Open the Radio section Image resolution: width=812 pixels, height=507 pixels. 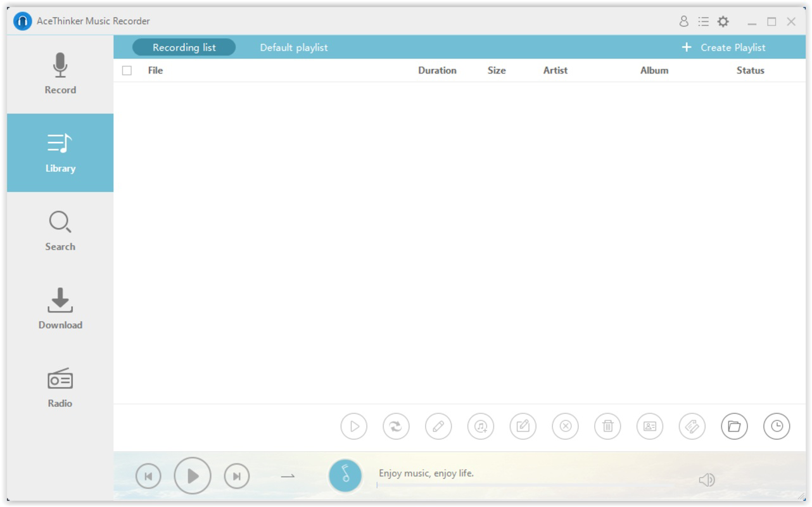tap(60, 388)
